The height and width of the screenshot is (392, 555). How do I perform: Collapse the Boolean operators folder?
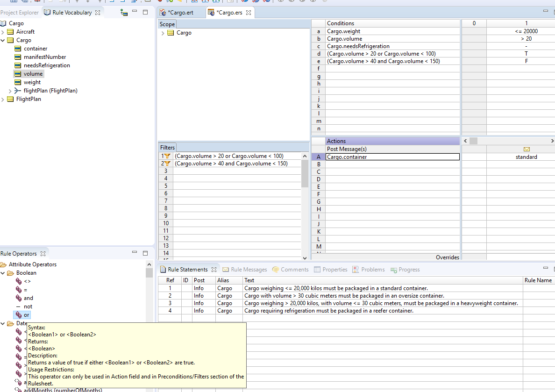(3, 273)
